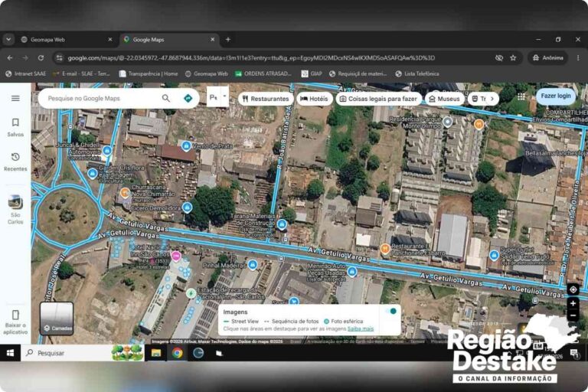Viewport: 588px width, 392px height.
Task: Open the Google Maps hamburger menu
Action: pyautogui.click(x=15, y=98)
